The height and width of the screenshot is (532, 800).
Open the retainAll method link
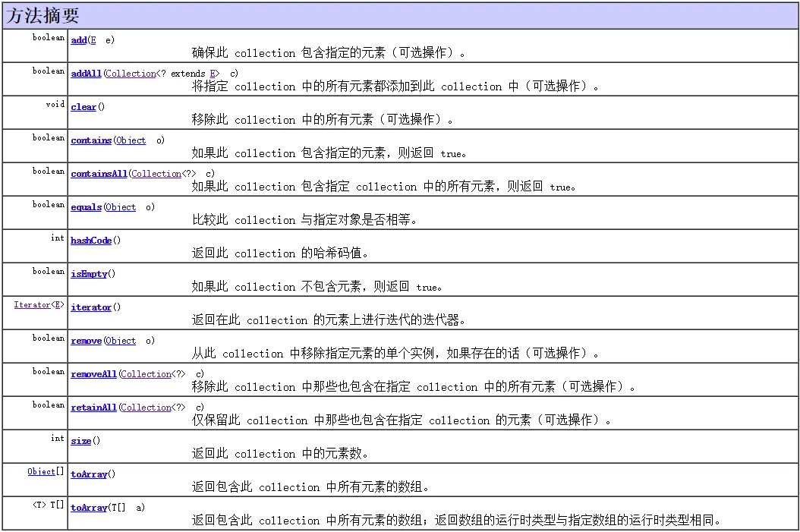click(x=94, y=408)
